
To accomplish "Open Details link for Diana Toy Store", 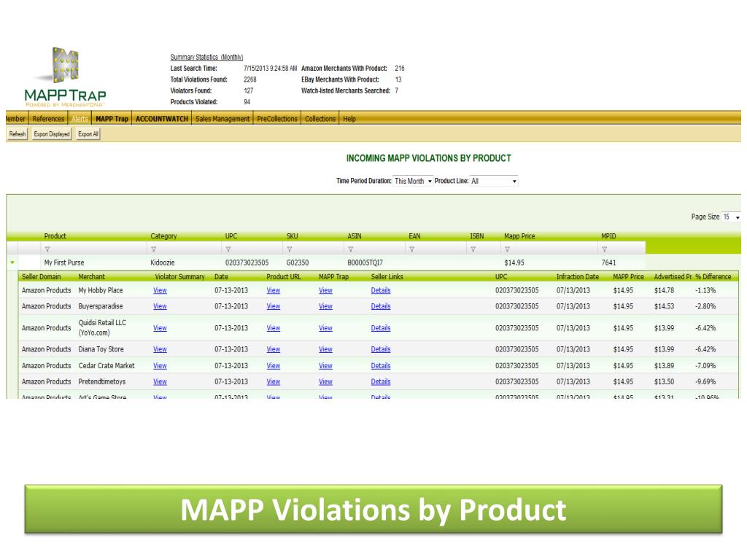I will pyautogui.click(x=381, y=349).
